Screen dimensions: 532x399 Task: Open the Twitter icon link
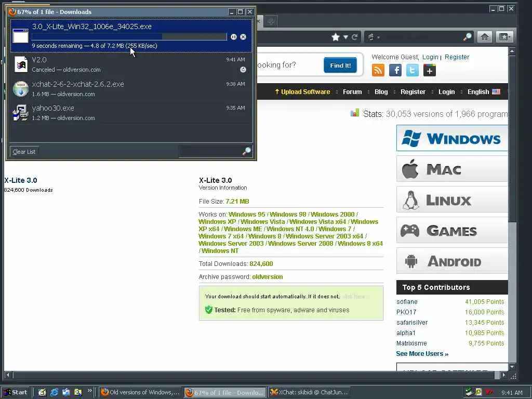click(413, 70)
